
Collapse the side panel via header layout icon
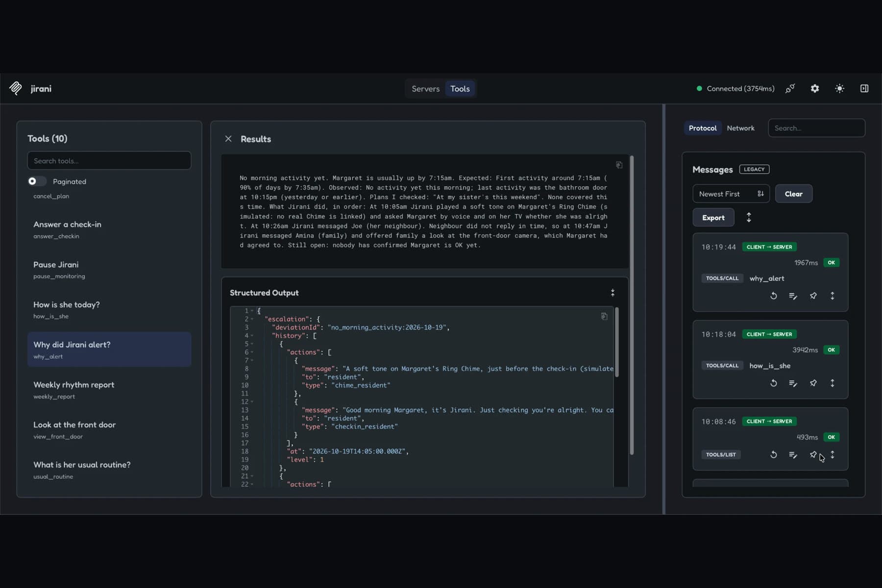[864, 89]
